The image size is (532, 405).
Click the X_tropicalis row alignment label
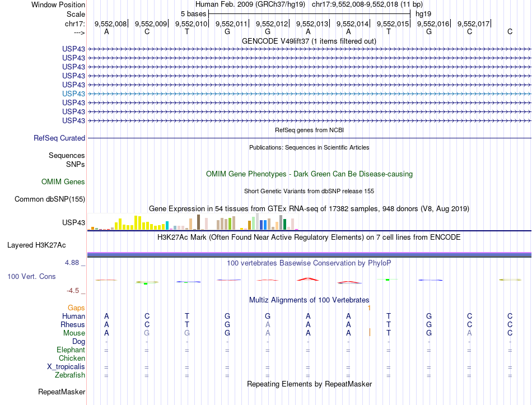click(x=66, y=367)
